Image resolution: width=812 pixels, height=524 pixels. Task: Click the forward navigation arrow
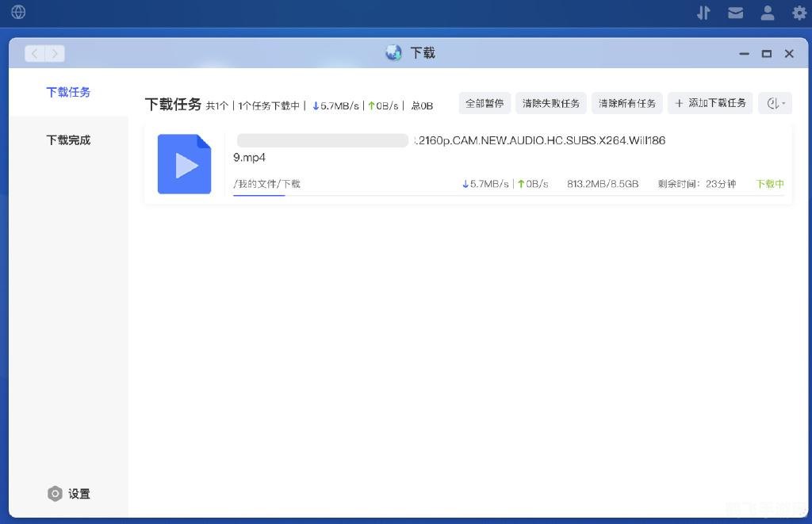(54, 52)
